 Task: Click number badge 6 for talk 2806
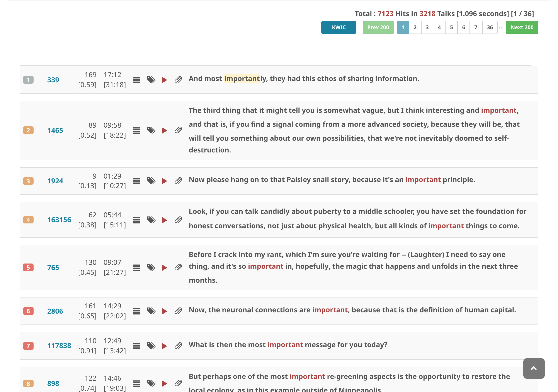click(x=28, y=311)
